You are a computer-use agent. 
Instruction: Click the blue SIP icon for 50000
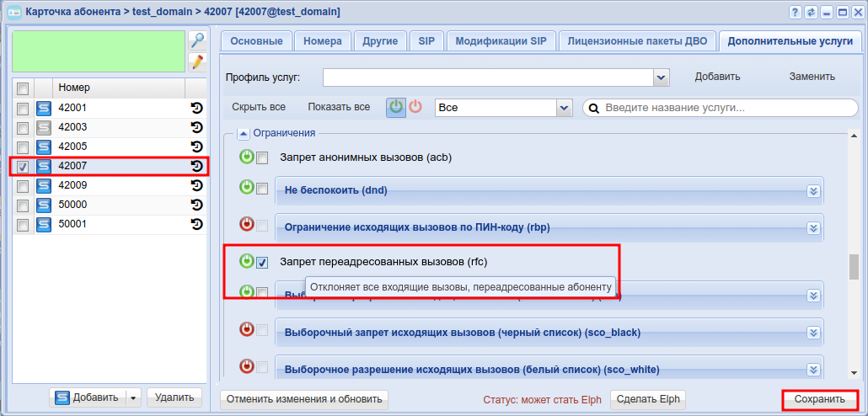click(x=44, y=205)
